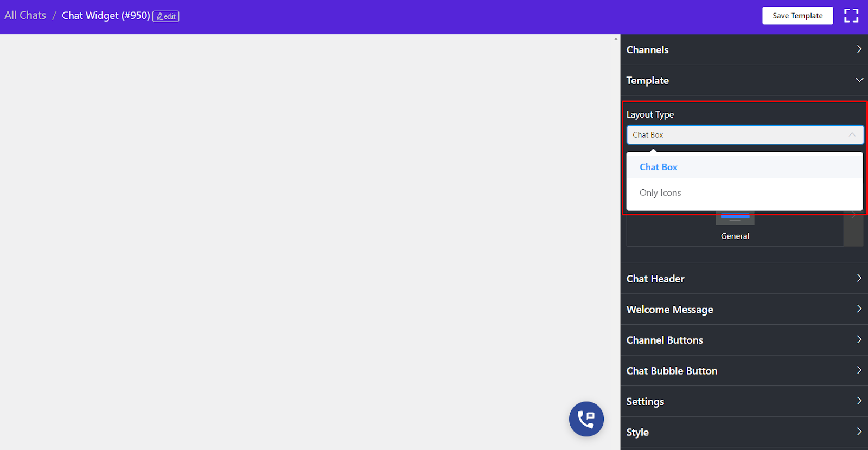The width and height of the screenshot is (868, 450).
Task: Choose Chat Box from the layout list
Action: (744, 167)
